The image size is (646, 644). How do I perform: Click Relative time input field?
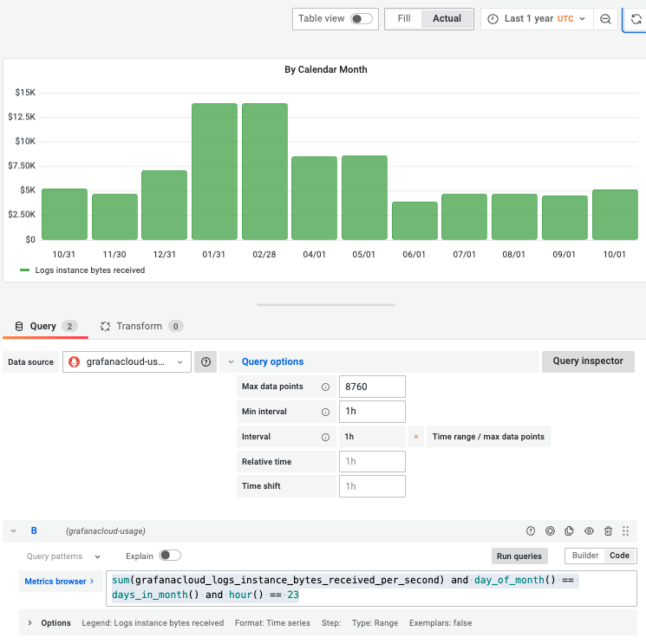pyautogui.click(x=372, y=462)
